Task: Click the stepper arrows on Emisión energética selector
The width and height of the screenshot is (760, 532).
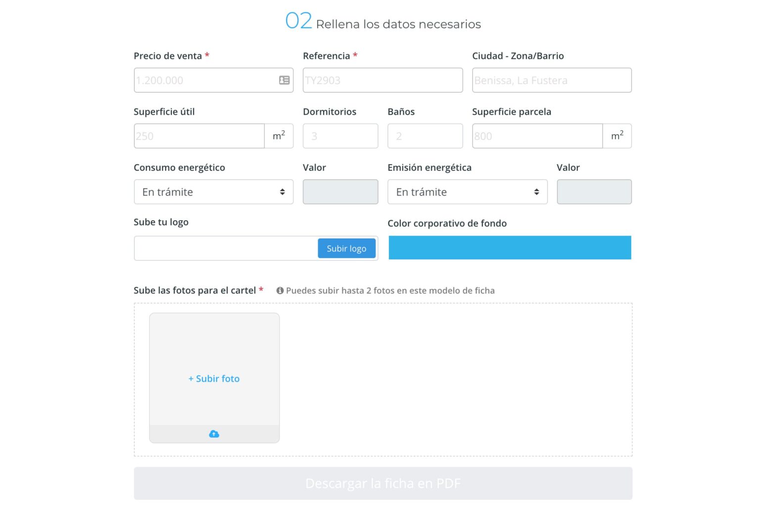Action: 537,192
